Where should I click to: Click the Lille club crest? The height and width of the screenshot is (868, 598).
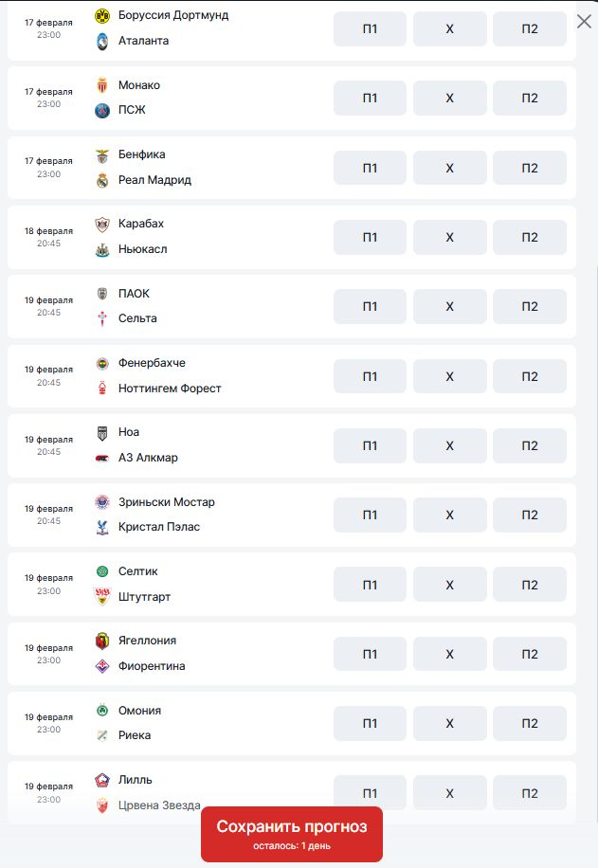coord(102,780)
